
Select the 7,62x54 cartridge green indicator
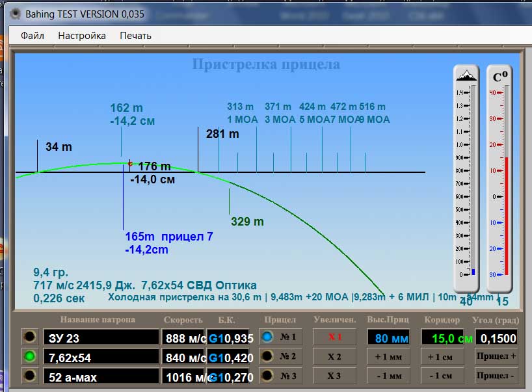(29, 356)
